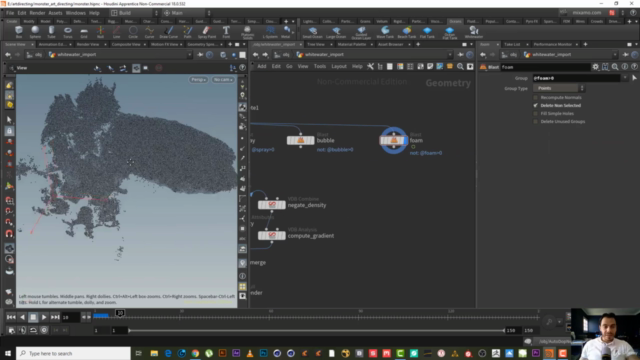Switch to the Material Palette tab

coord(352,44)
